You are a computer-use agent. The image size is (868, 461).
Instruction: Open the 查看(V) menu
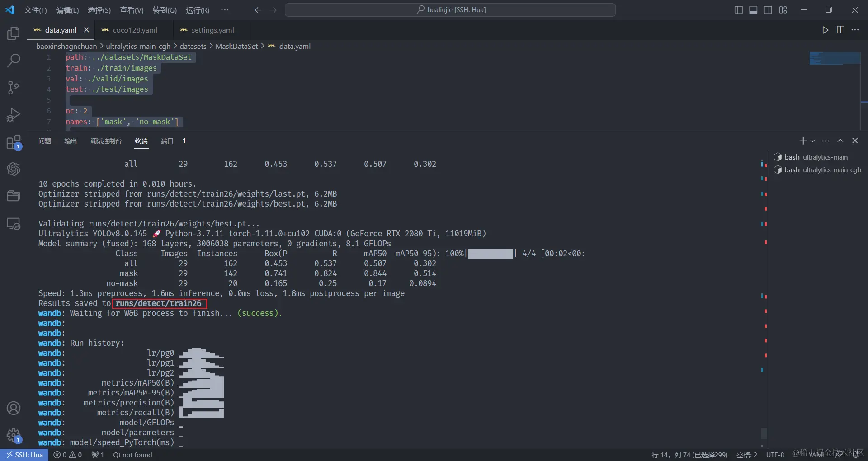[x=132, y=10]
